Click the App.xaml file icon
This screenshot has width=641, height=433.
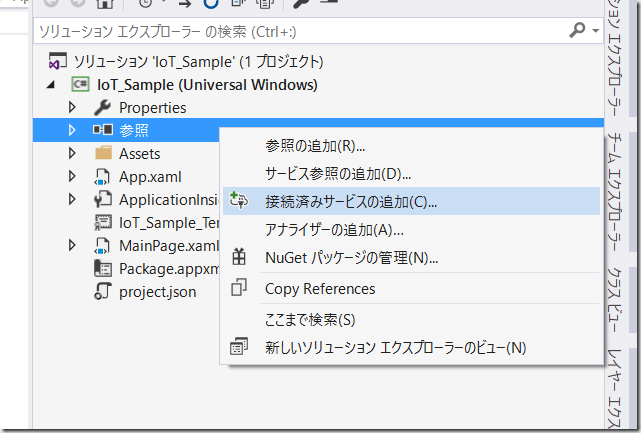pos(102,177)
